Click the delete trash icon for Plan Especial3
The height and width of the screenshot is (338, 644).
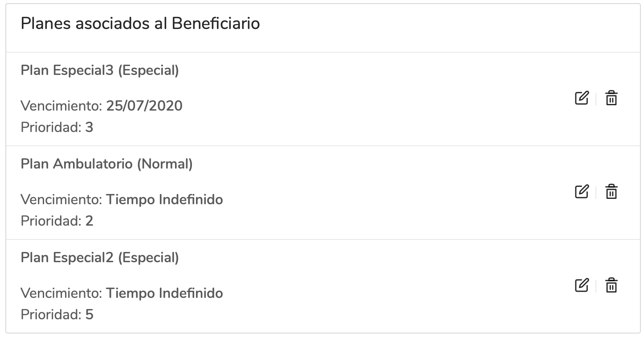pos(611,99)
